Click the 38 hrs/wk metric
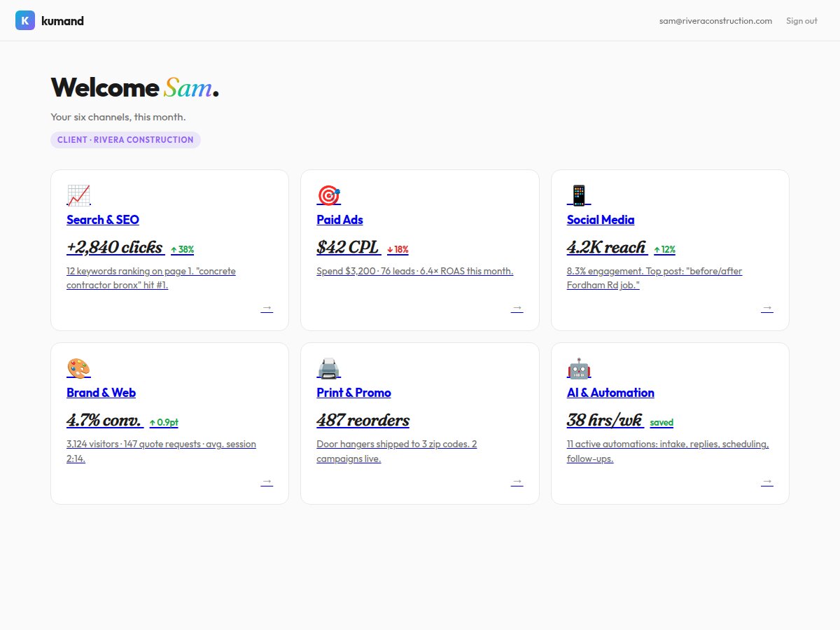 605,420
